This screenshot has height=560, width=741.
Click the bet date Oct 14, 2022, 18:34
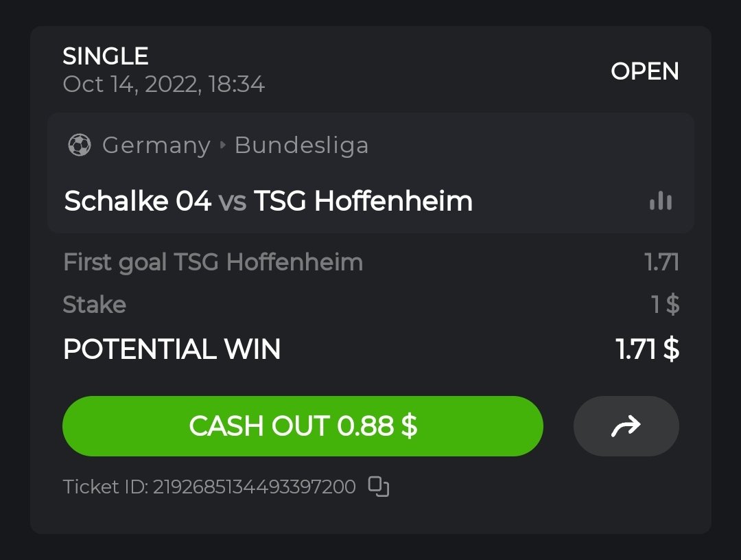[x=163, y=84]
